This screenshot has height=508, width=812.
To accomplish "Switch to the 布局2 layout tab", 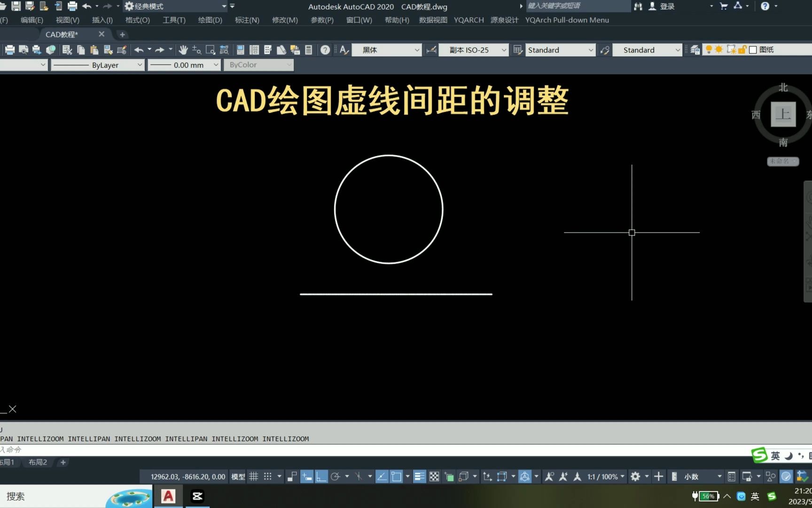I will 38,462.
